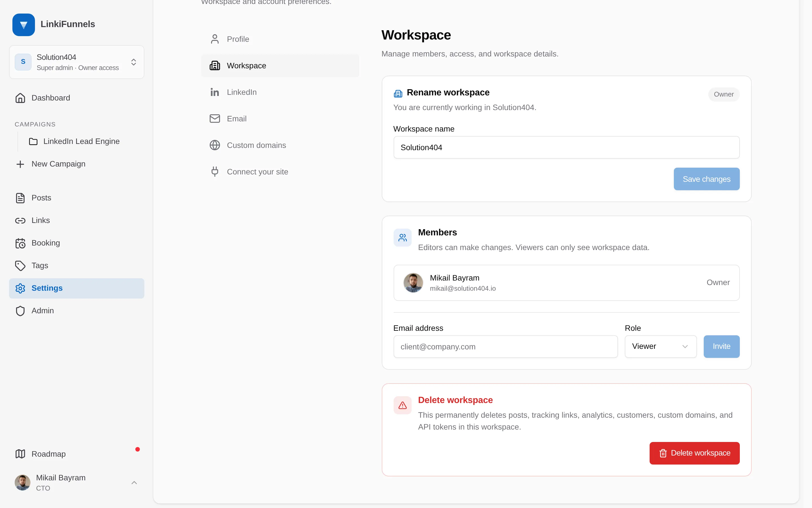Click the Tags label icon
This screenshot has width=812, height=508.
coord(20,265)
